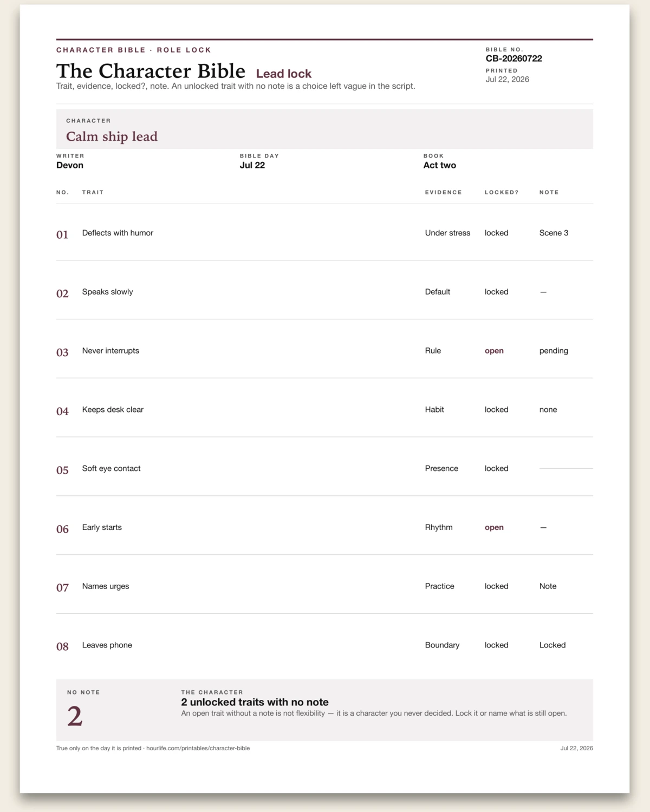This screenshot has height=812, width=650.
Task: Click the 'pending' note for Never interrupts
Action: 554,351
